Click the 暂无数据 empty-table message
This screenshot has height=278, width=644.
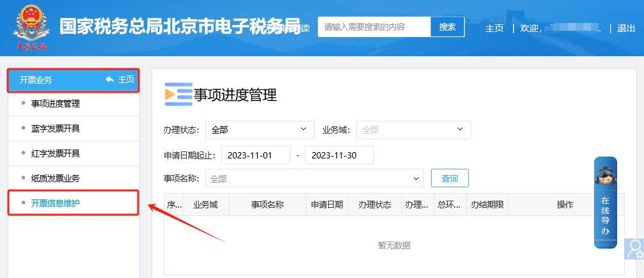(394, 245)
